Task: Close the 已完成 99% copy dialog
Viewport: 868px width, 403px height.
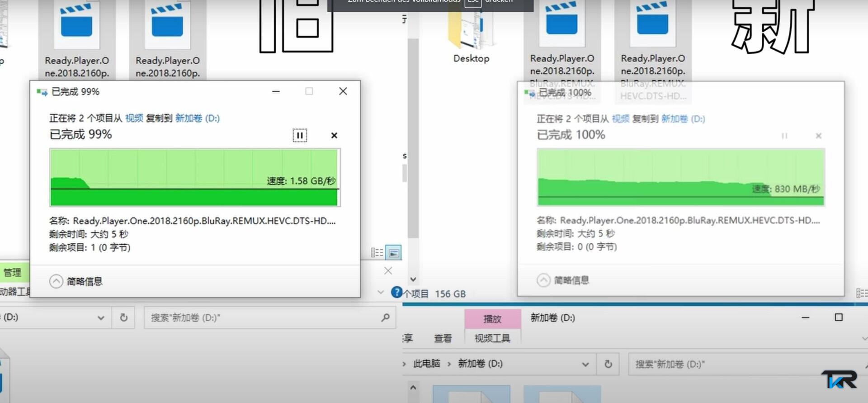Action: (x=343, y=91)
